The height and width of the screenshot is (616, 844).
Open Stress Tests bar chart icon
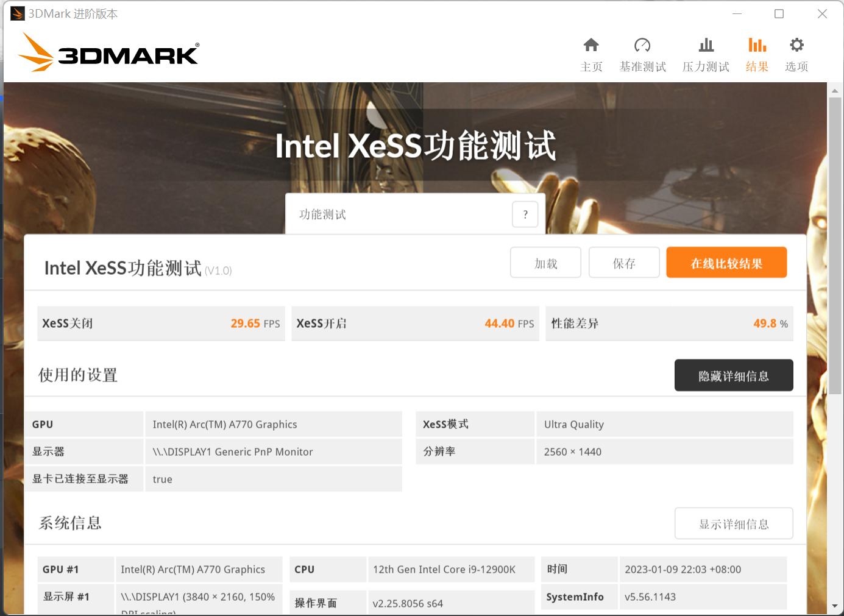(x=706, y=45)
